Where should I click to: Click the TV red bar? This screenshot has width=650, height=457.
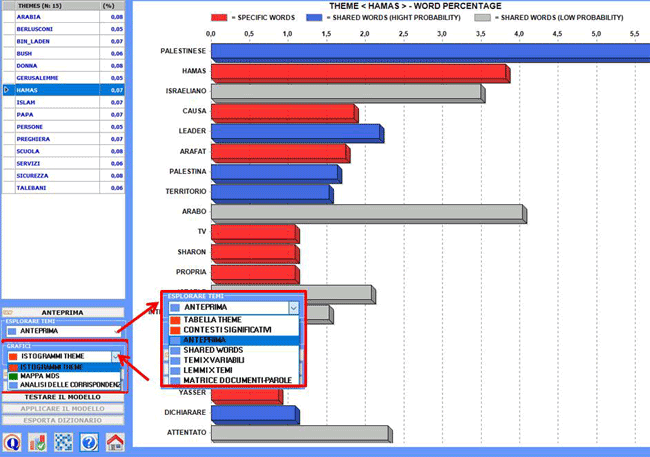coord(255,234)
